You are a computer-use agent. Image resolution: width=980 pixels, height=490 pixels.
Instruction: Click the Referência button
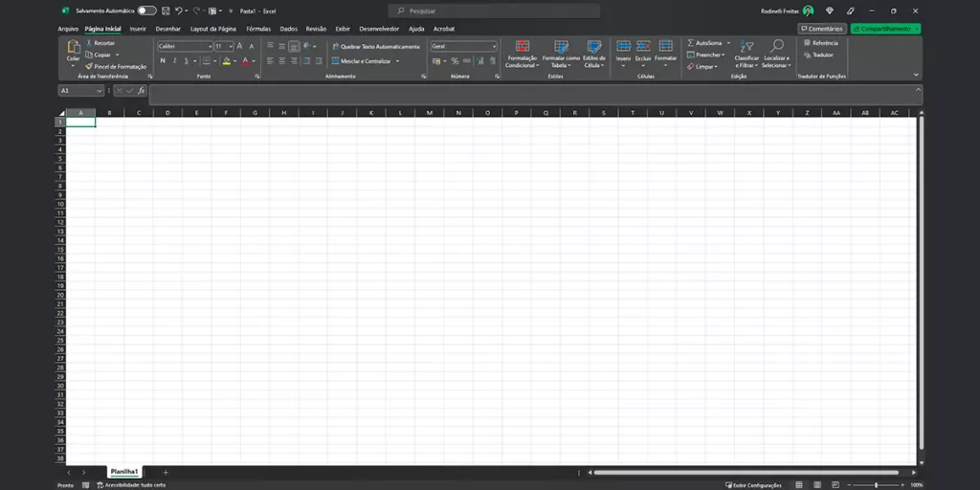[820, 43]
